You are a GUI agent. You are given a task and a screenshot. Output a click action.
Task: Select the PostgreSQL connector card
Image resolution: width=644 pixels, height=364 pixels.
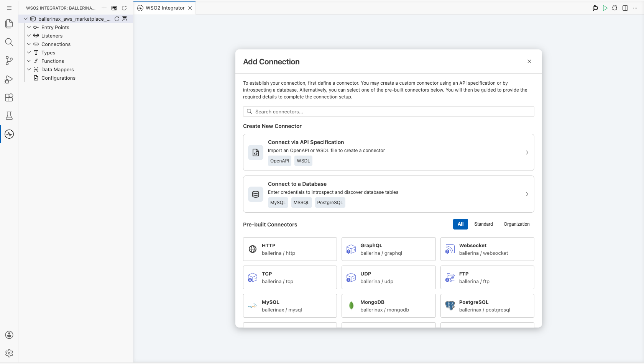487,306
